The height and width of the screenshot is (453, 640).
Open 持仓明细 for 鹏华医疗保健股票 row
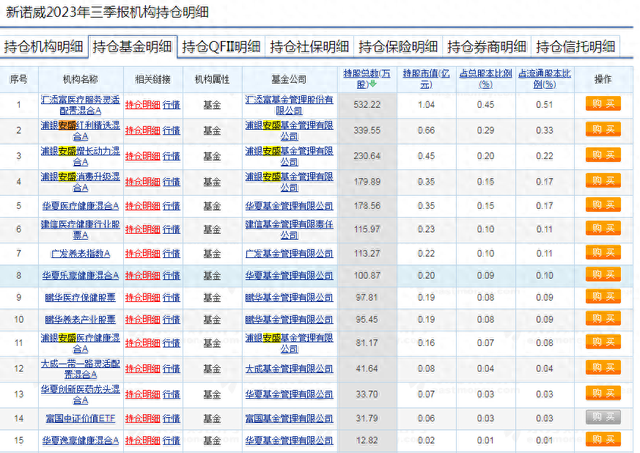(142, 298)
